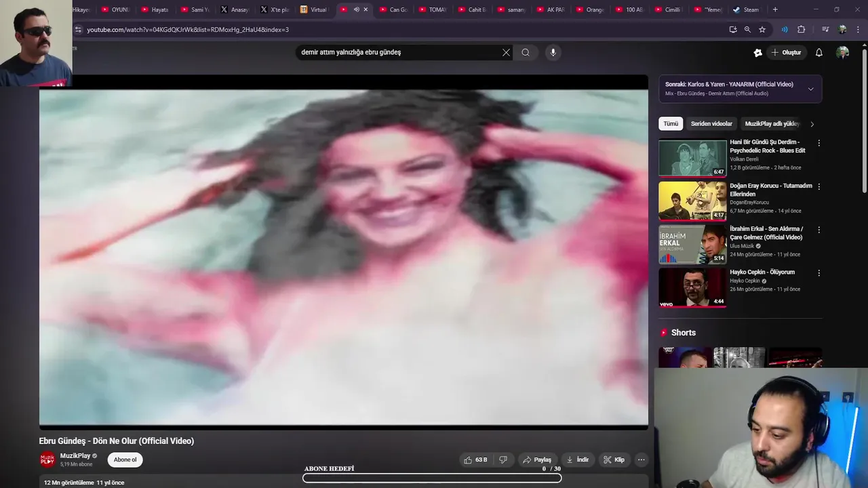
Task: Bookmark this page with the star icon
Action: [762, 29]
